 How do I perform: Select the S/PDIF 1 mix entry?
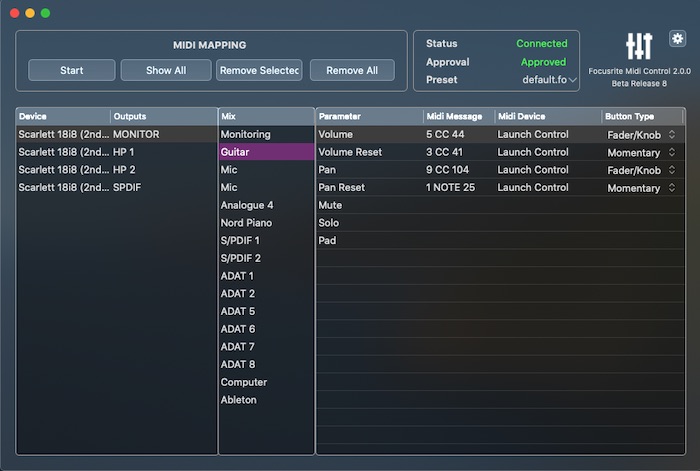point(267,241)
